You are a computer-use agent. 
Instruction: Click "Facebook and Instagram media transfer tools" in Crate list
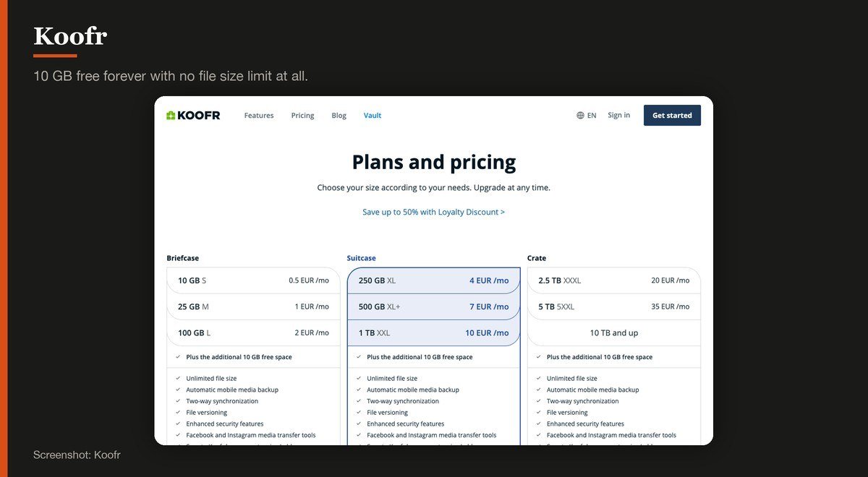[612, 435]
